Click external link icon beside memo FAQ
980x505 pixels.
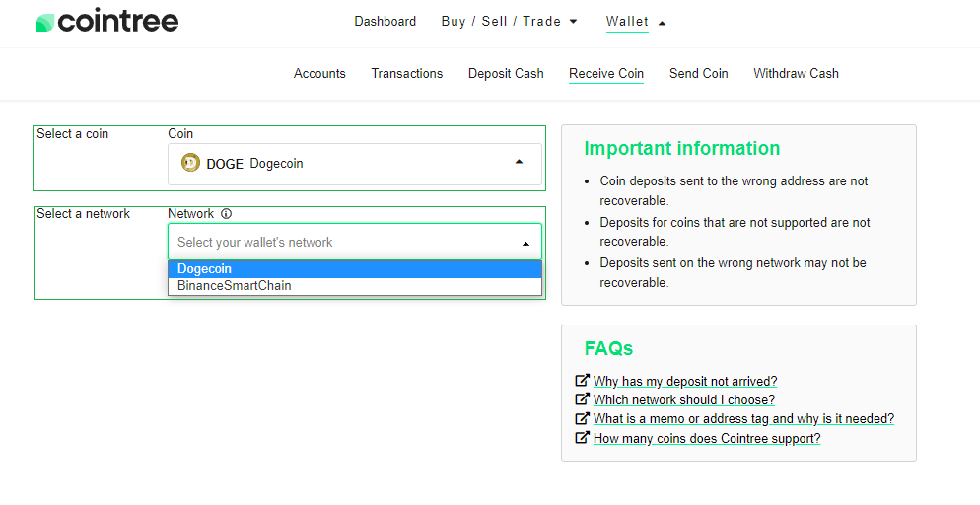tap(582, 418)
